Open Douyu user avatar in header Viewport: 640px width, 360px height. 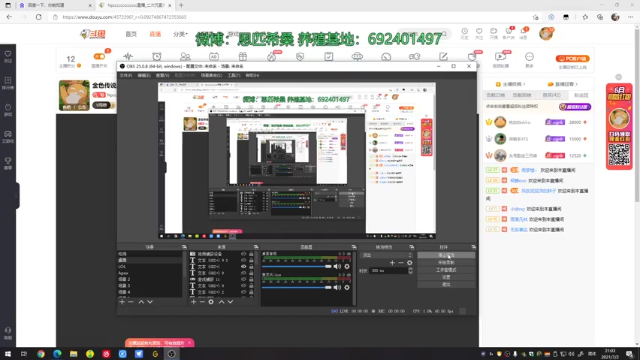pyautogui.click(x=546, y=33)
